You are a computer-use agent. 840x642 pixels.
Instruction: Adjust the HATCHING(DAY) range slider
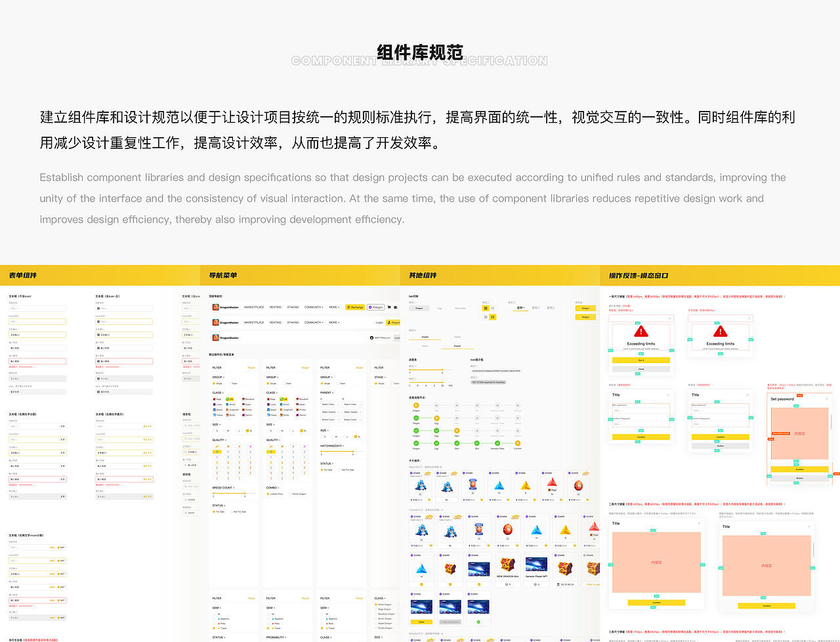click(x=341, y=451)
